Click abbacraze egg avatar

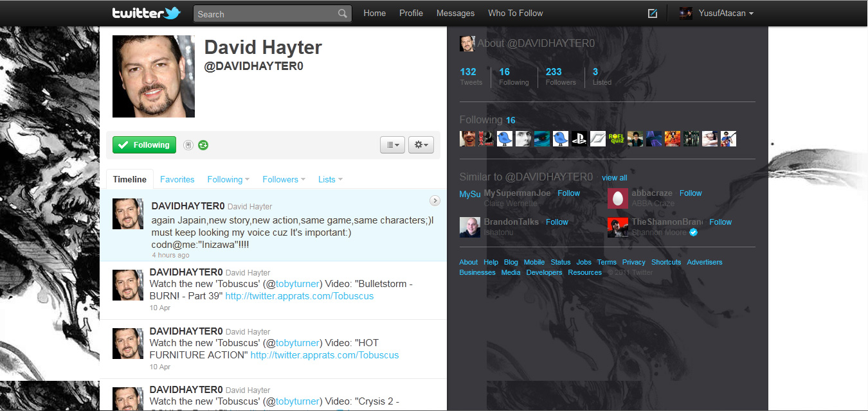[618, 198]
